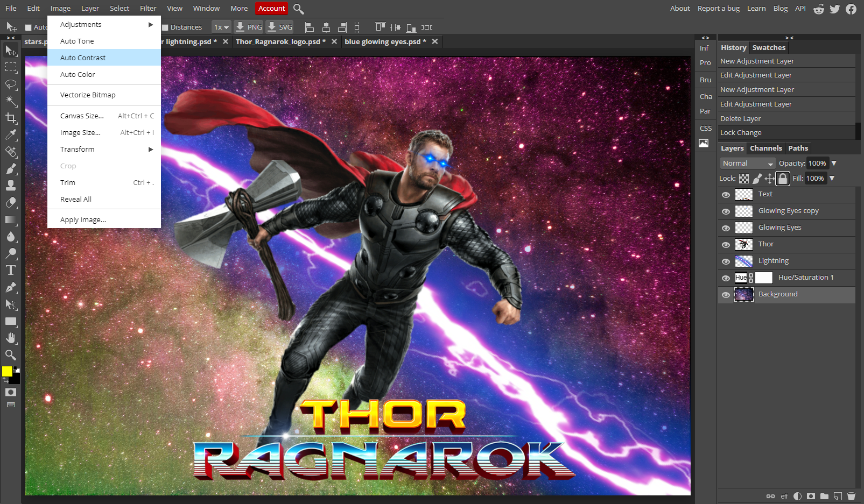Click the yellow foreground color swatch
The image size is (864, 504).
(x=7, y=371)
